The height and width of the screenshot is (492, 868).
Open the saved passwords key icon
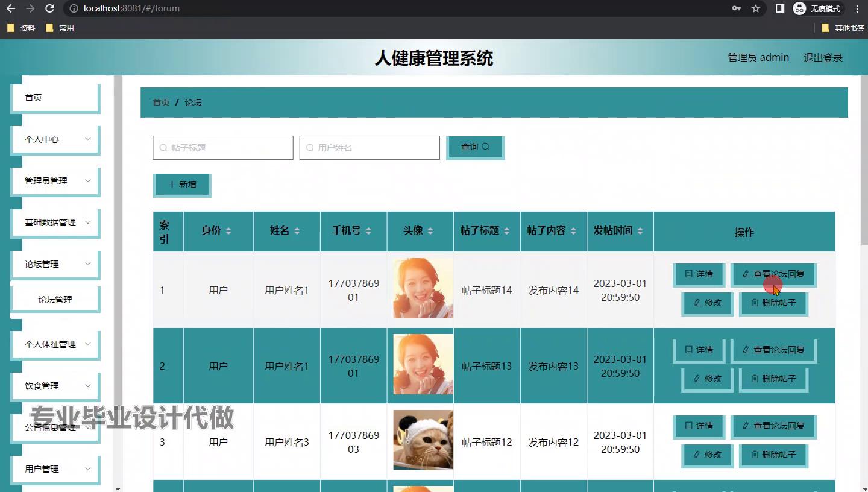click(x=737, y=8)
